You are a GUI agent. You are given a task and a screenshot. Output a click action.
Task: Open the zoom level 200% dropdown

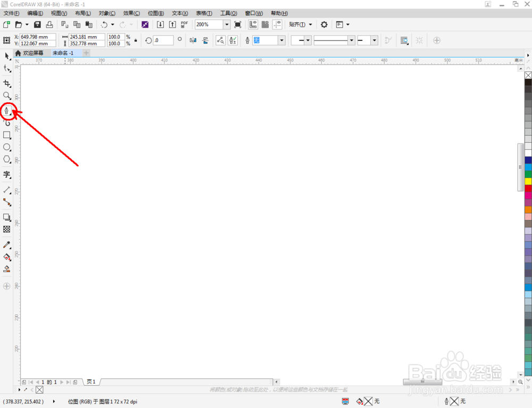click(227, 25)
